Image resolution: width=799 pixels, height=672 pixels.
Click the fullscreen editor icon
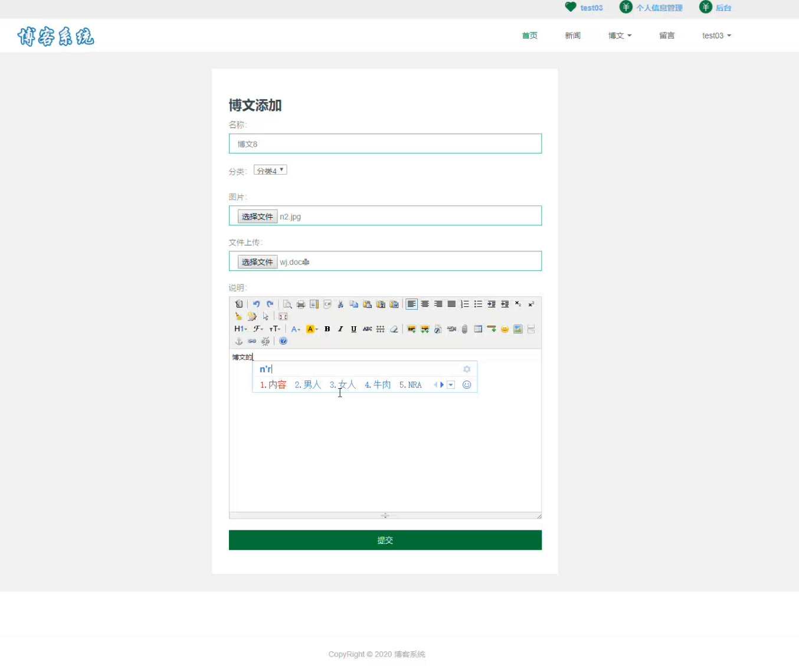[x=283, y=316]
